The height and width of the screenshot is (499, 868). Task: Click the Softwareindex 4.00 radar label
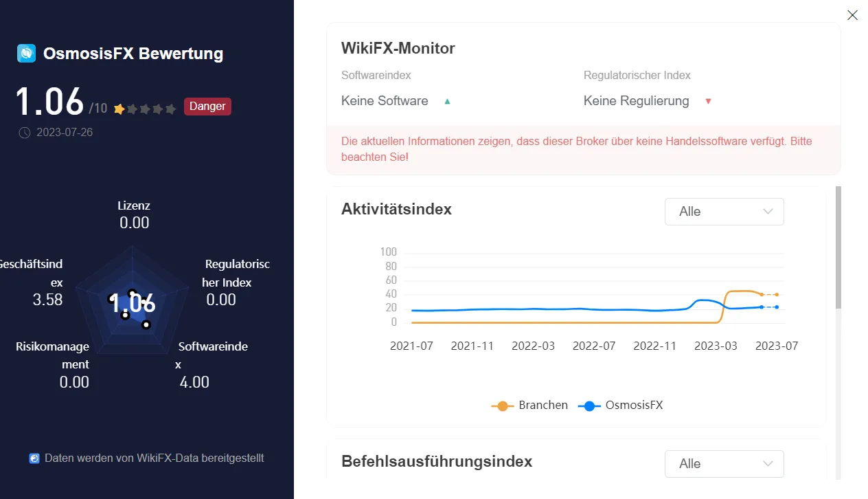click(x=212, y=364)
